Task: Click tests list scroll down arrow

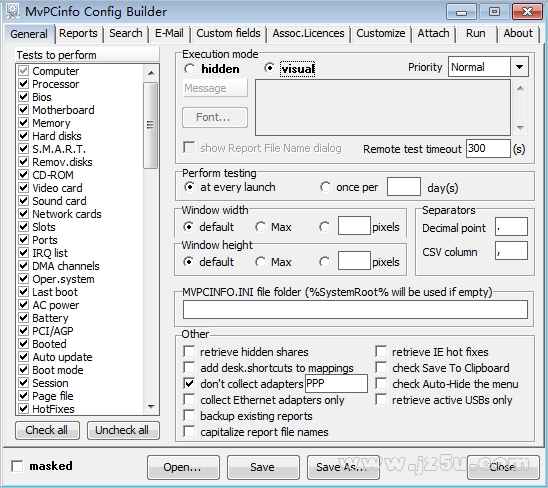Action: point(151,407)
